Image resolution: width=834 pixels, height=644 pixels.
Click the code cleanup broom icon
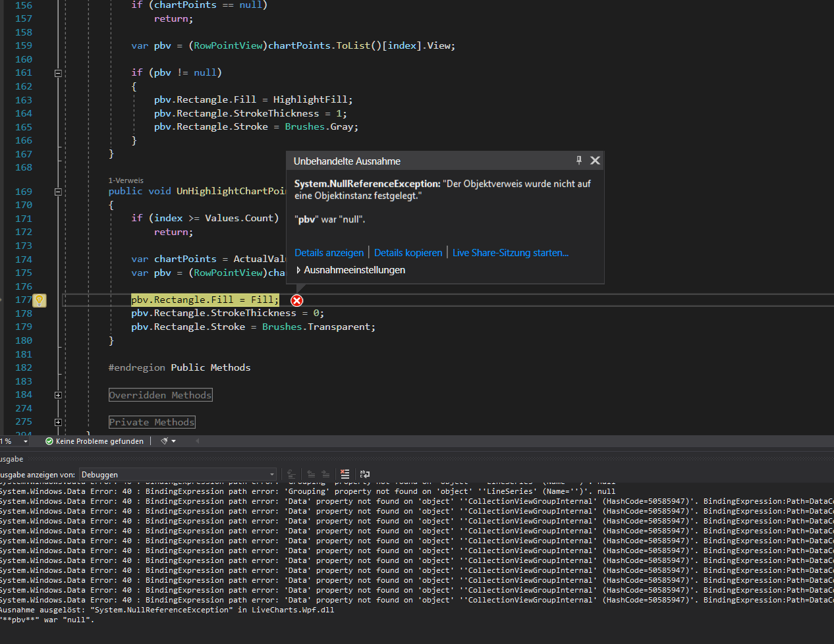pos(165,441)
